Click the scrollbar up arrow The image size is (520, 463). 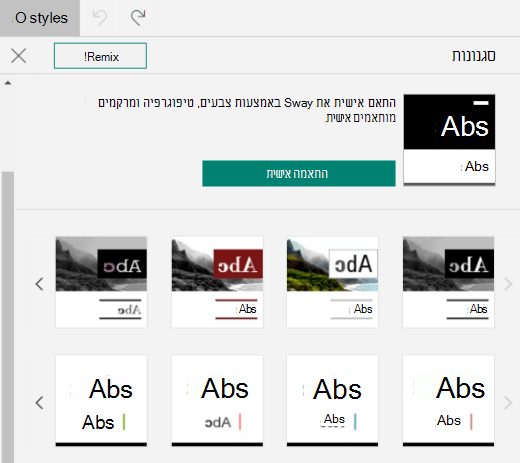(x=8, y=83)
